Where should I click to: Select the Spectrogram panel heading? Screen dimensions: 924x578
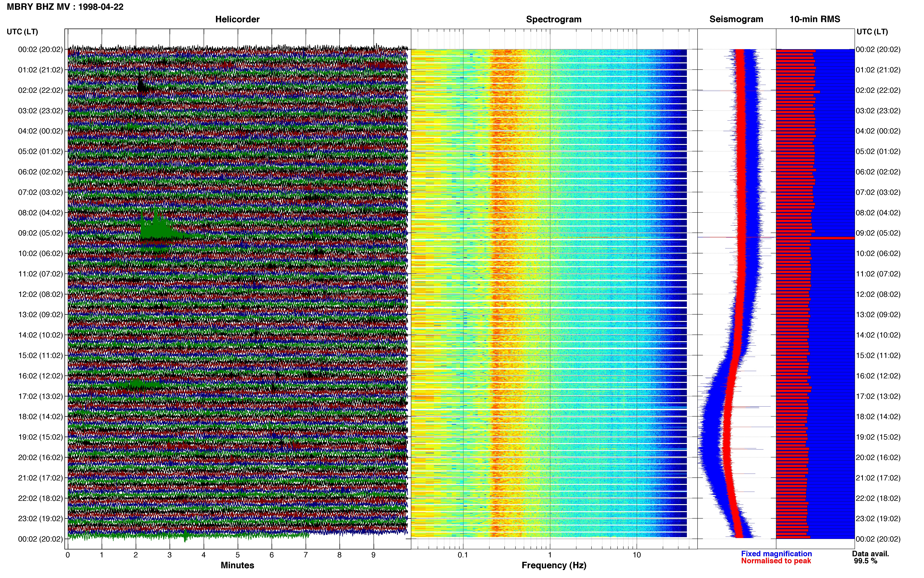(x=554, y=19)
